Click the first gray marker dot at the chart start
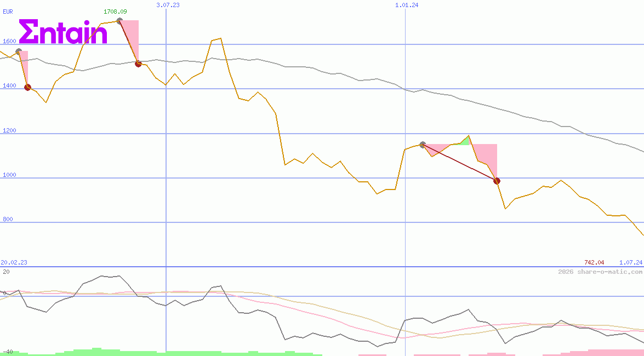This screenshot has height=356, width=644. pyautogui.click(x=19, y=51)
